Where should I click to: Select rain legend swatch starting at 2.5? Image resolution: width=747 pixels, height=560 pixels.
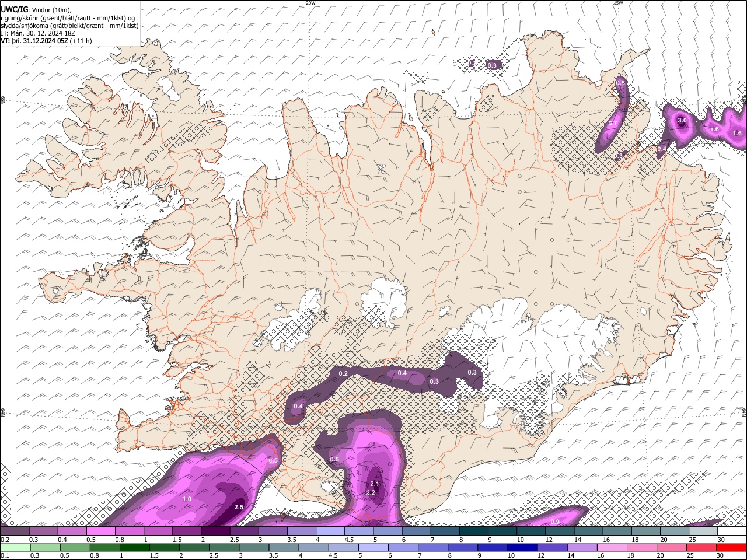pyautogui.click(x=224, y=548)
